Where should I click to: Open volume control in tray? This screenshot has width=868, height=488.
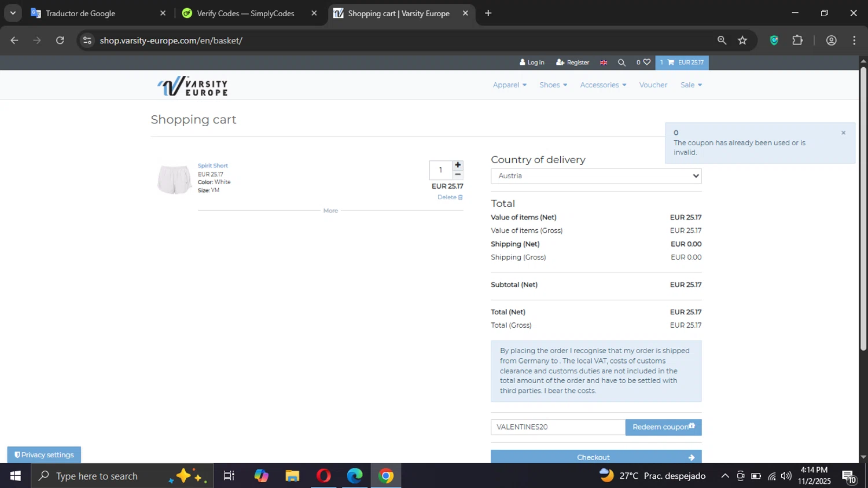click(786, 476)
